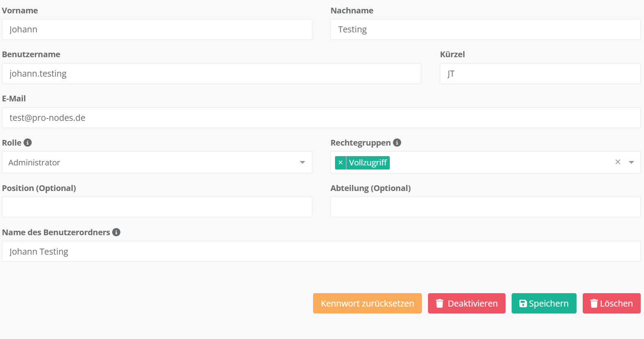This screenshot has height=339, width=644.
Task: Focus the Vorname input field
Action: point(157,30)
